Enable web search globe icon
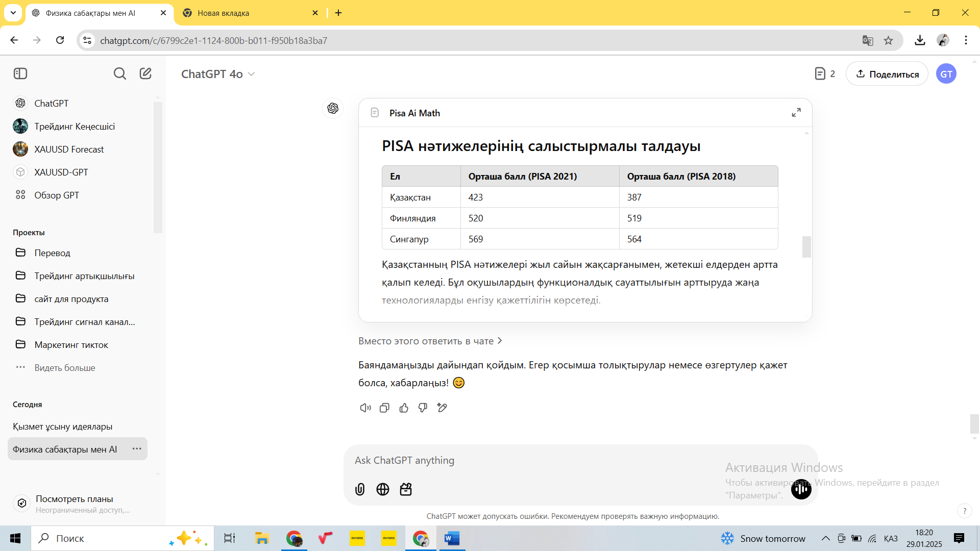980x551 pixels. [383, 489]
